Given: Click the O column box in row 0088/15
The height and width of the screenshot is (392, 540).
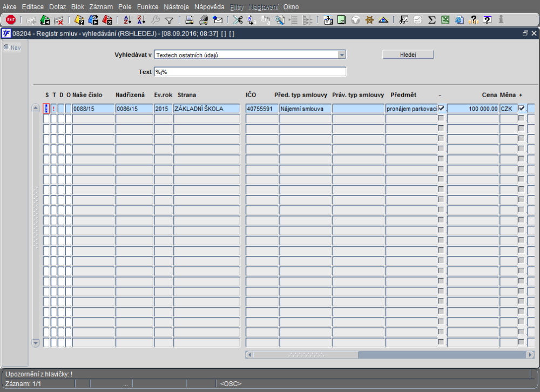Looking at the screenshot, I should pyautogui.click(x=68, y=109).
